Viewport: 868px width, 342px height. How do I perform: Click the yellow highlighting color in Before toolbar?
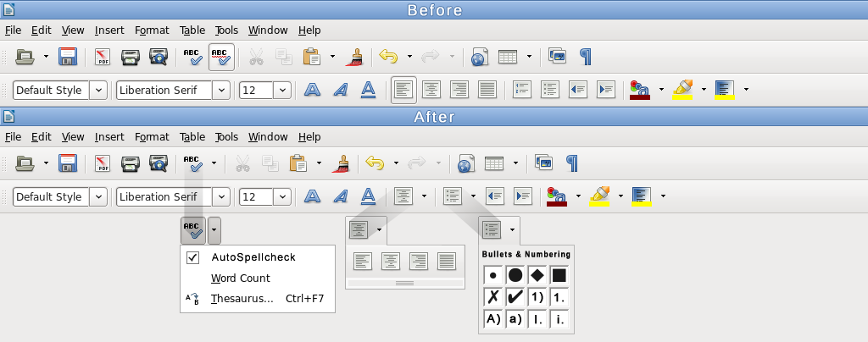[683, 89]
